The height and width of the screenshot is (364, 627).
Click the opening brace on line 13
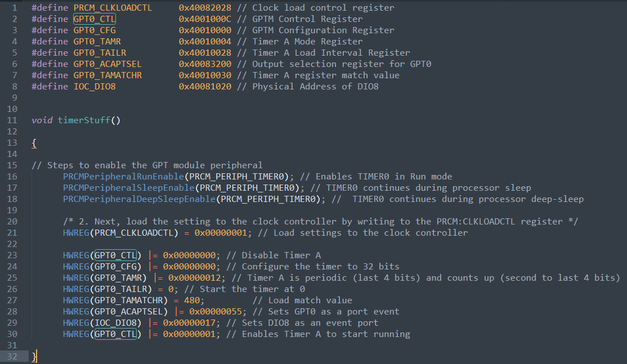click(x=34, y=143)
